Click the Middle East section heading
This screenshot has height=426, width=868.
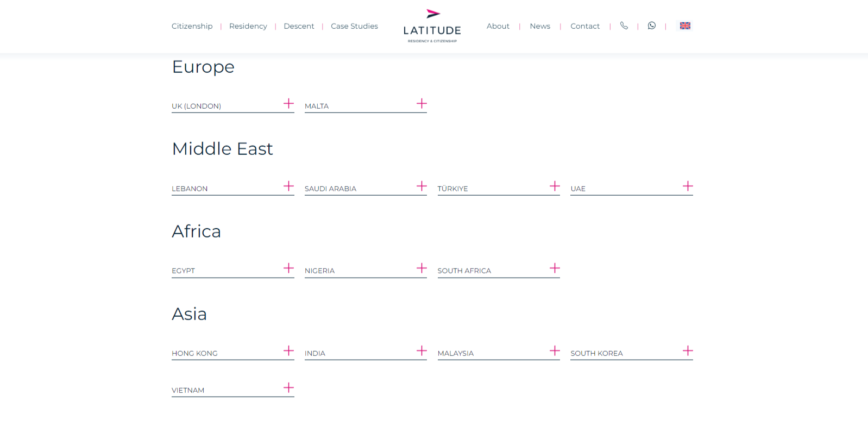[222, 149]
